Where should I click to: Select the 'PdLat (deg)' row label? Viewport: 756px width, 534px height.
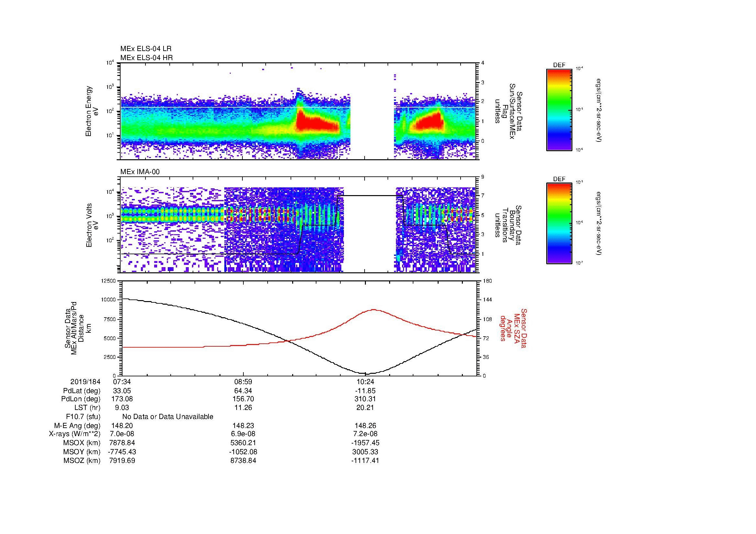pos(82,391)
